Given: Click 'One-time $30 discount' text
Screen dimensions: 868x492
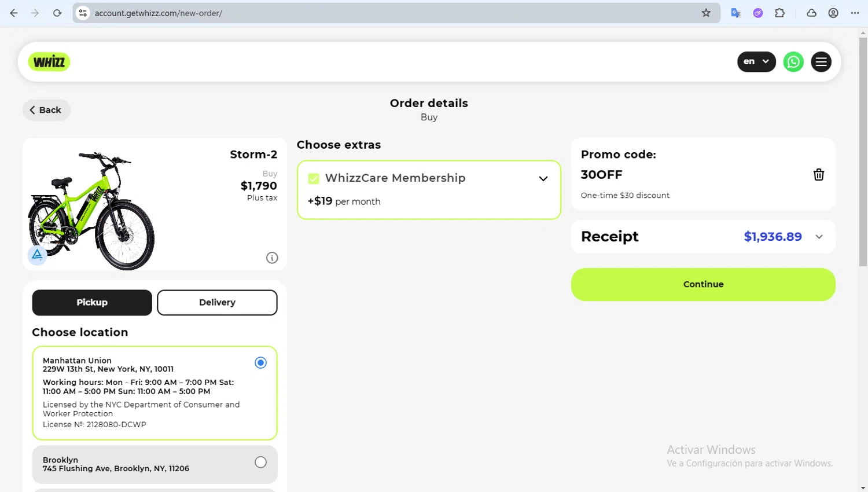Looking at the screenshot, I should click(x=625, y=196).
